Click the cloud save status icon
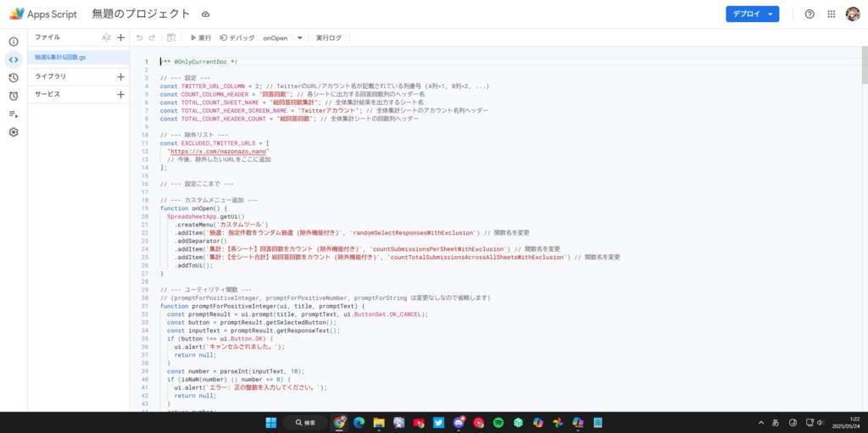Image resolution: width=868 pixels, height=433 pixels. [205, 14]
